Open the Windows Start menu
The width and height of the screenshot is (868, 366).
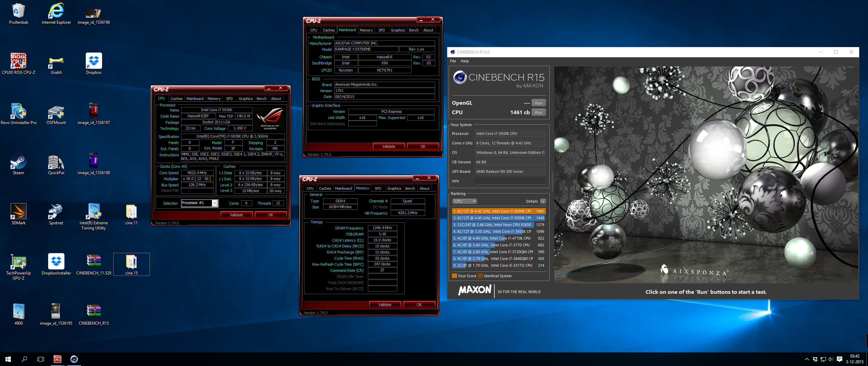coord(8,359)
